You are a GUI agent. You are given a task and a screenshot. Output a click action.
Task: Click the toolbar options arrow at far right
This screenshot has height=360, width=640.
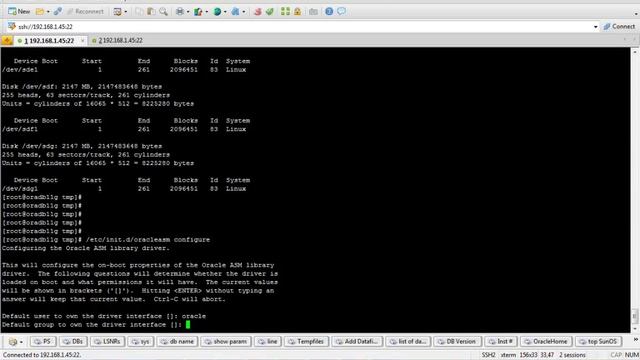pyautogui.click(x=636, y=13)
